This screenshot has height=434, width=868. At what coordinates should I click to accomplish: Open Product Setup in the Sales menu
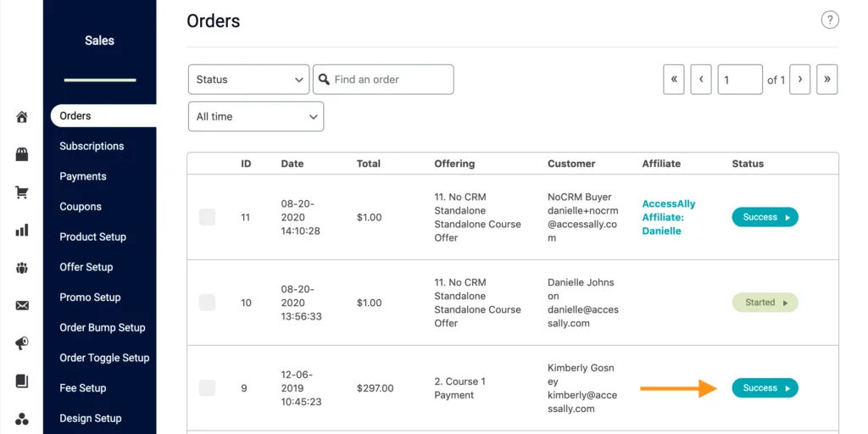point(93,236)
